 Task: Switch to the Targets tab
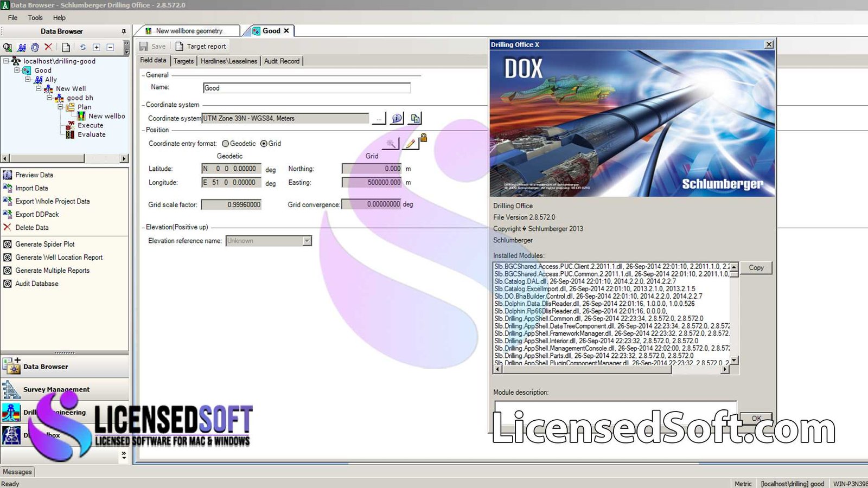(x=183, y=61)
